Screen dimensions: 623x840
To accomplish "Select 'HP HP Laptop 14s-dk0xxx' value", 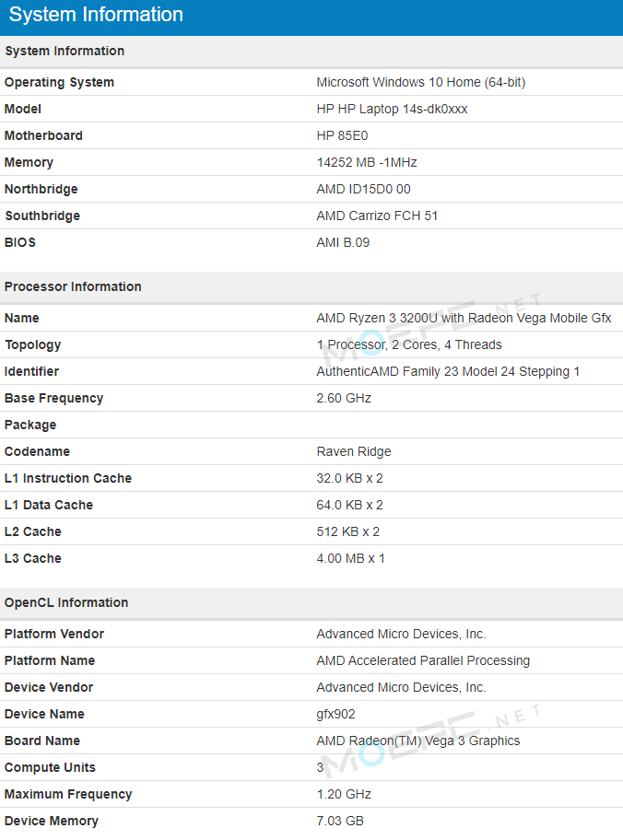I will pyautogui.click(x=392, y=109).
